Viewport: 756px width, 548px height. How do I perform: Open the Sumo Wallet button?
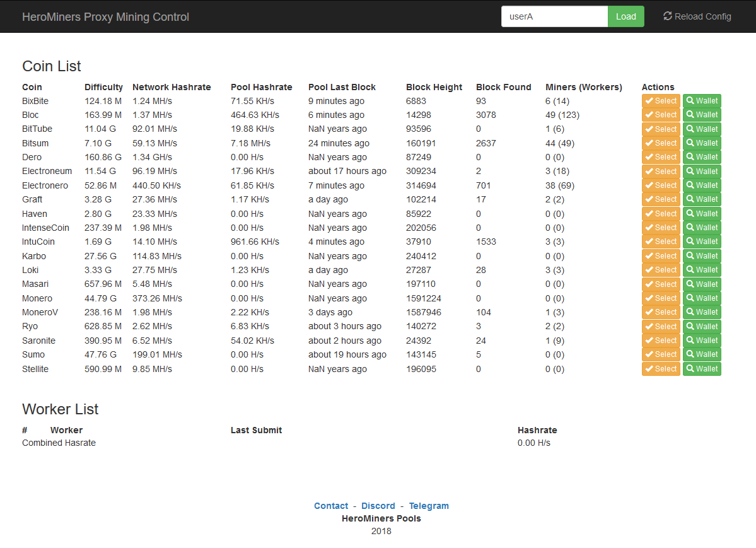702,354
